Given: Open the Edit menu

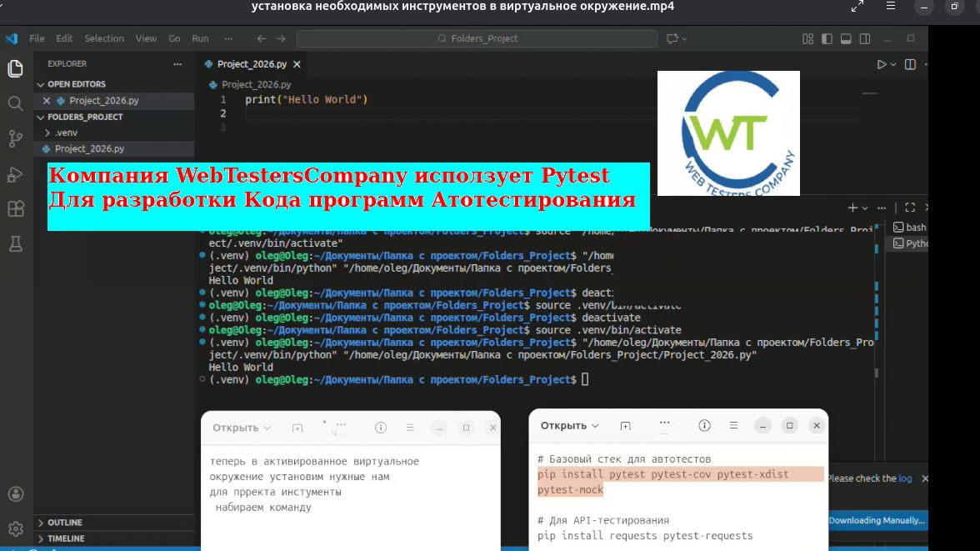Looking at the screenshot, I should tap(64, 38).
